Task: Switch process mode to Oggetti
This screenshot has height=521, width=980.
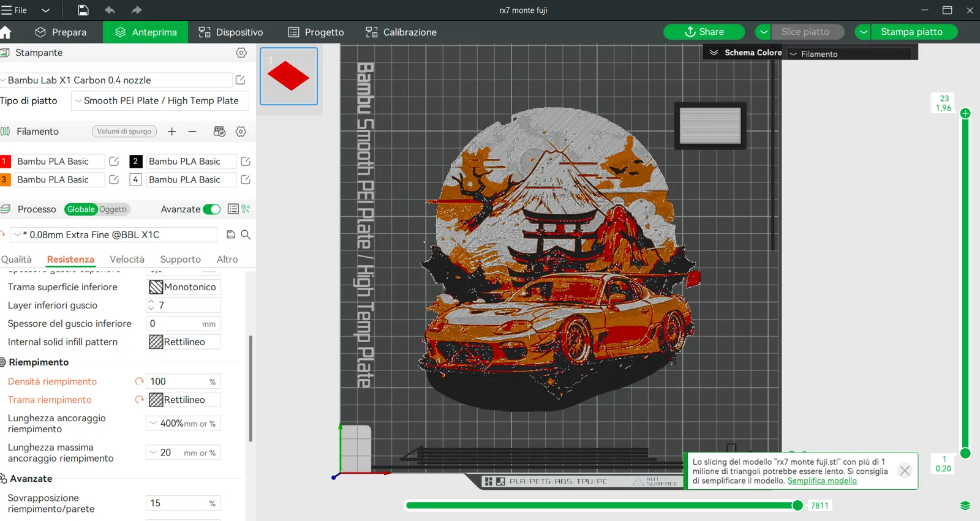Action: click(113, 209)
